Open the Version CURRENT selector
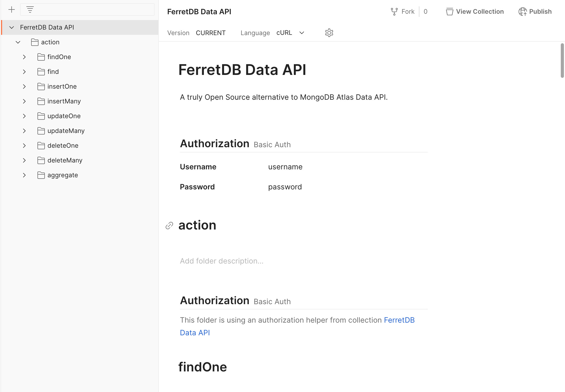 click(x=210, y=33)
